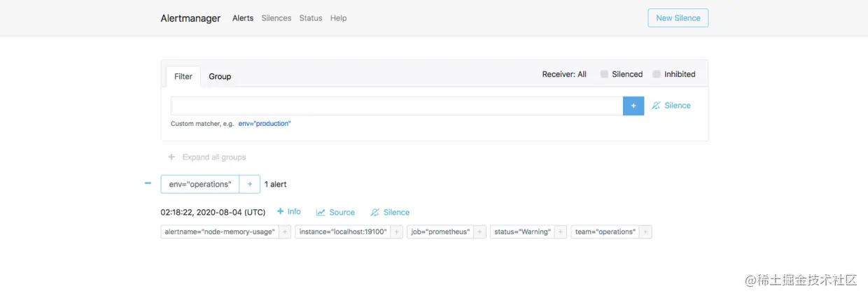Add alertname label to filter with plus
Image resolution: width=868 pixels, height=298 pixels.
(285, 232)
